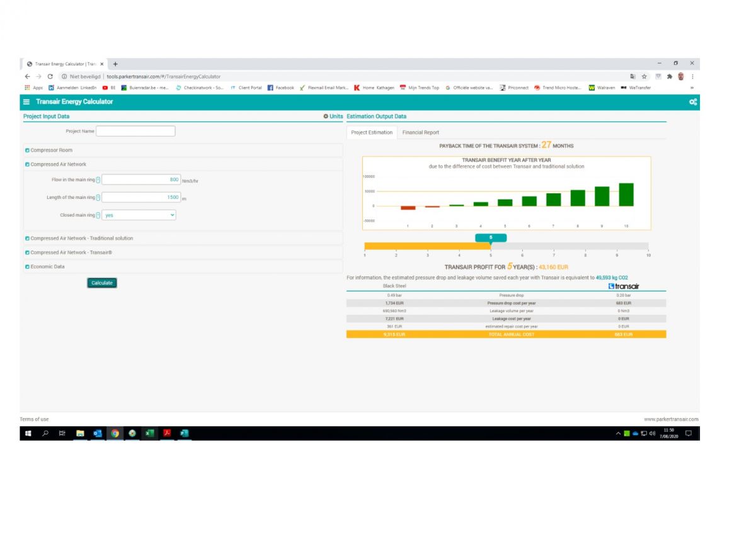Open the Mijn Trends Top bookmark
The image size is (756, 534).
pyautogui.click(x=420, y=88)
